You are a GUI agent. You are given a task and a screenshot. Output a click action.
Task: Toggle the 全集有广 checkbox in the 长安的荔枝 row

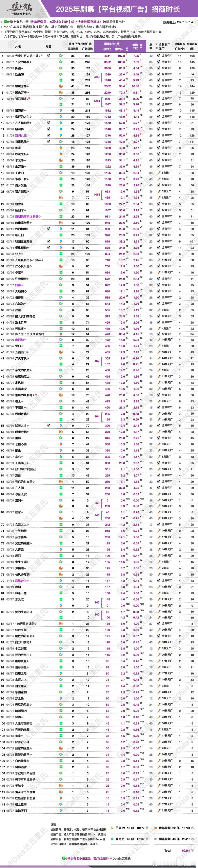(159, 62)
